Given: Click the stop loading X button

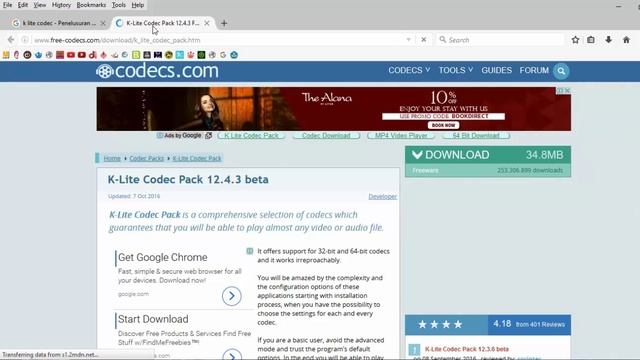Looking at the screenshot, I should pyautogui.click(x=424, y=40).
